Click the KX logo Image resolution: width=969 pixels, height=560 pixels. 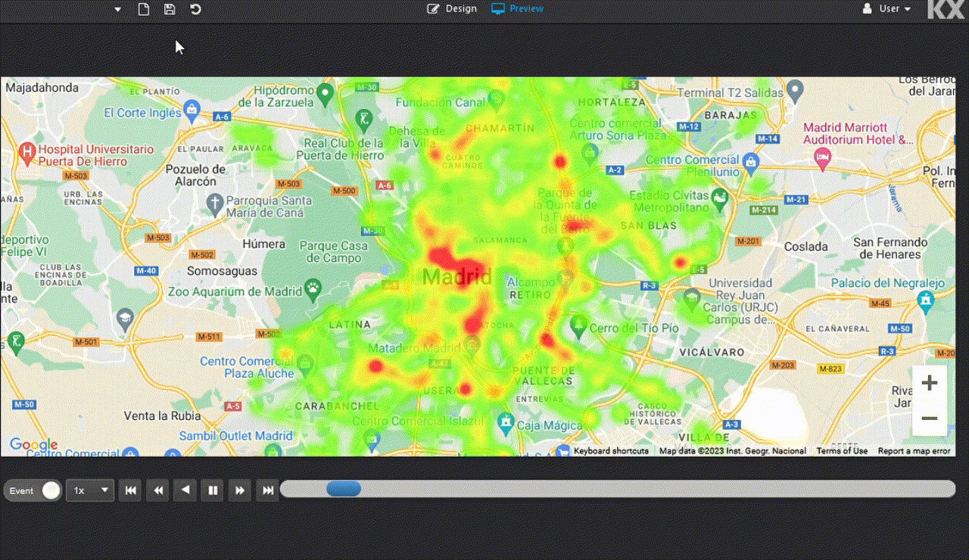[x=946, y=9]
